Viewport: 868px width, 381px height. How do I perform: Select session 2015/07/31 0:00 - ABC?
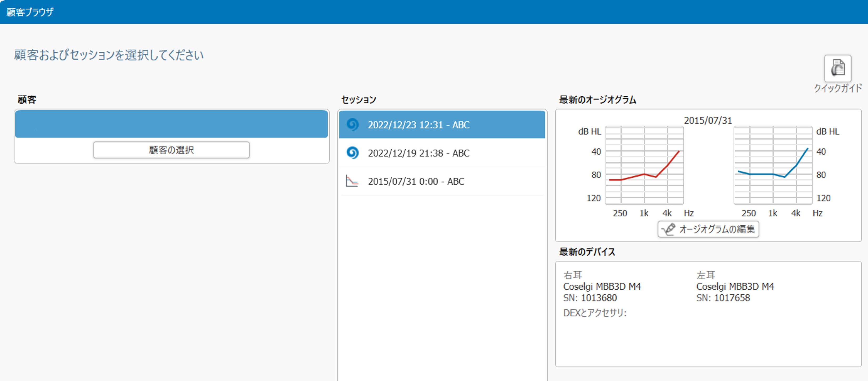442,181
